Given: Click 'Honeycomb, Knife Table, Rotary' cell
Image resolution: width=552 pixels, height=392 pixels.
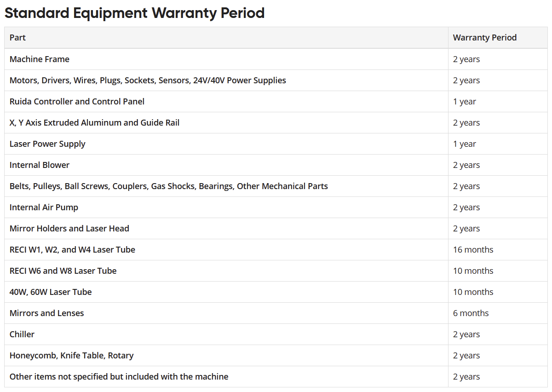Looking at the screenshot, I should [x=71, y=356].
